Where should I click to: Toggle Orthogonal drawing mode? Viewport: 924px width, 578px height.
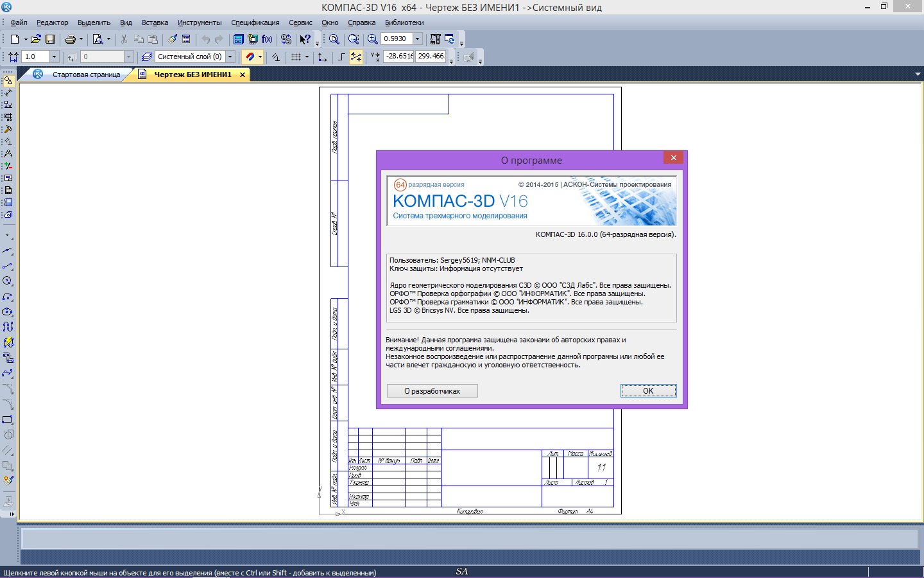[x=342, y=57]
